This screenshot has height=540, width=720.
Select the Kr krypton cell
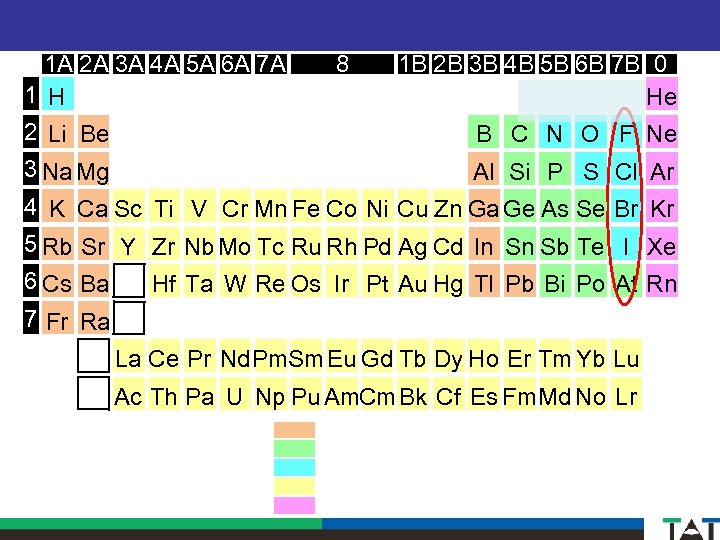point(662,206)
